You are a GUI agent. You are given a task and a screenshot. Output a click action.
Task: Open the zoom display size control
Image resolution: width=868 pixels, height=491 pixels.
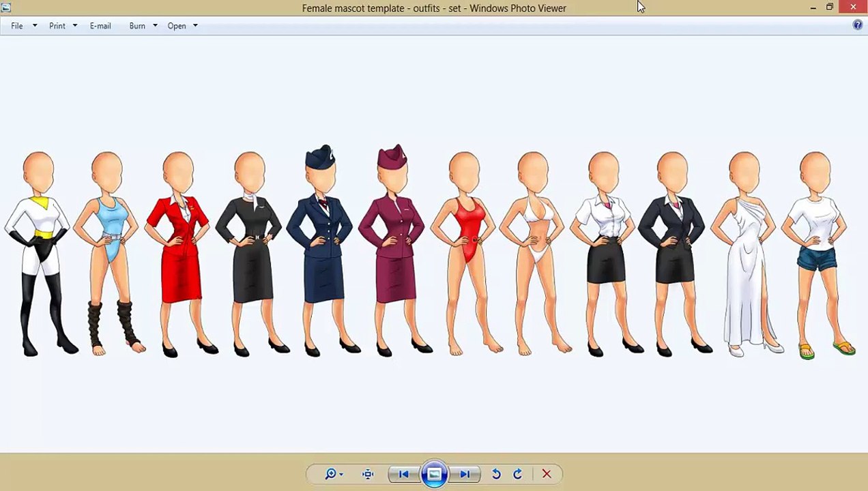[x=333, y=474]
